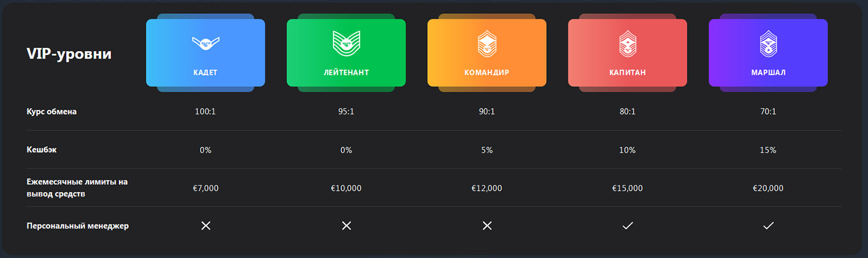Click the Cadet wings badge icon

[205, 42]
